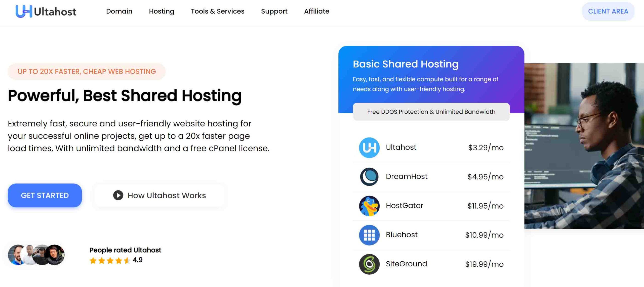Screen dimensions: 644x287
Task: Open the Tools & Services menu
Action: [218, 11]
